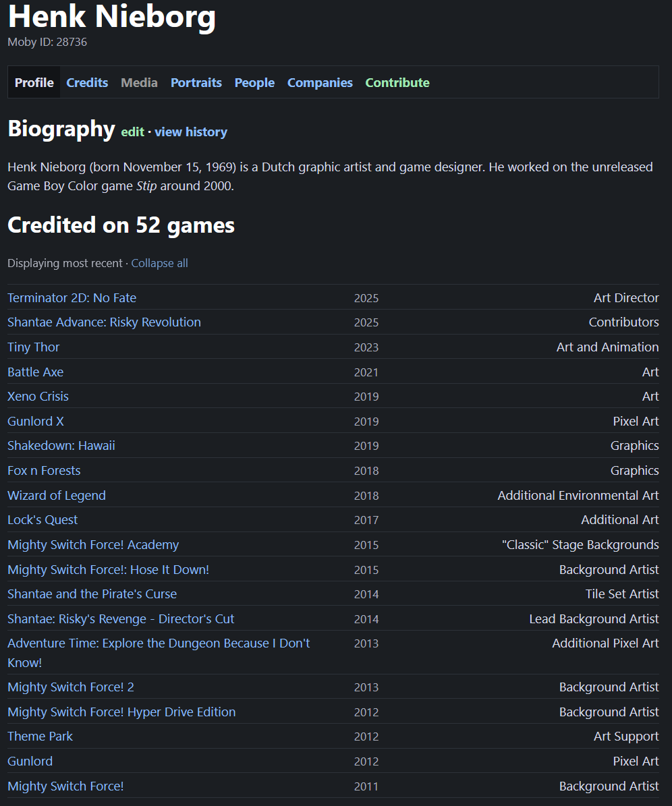Click the Lead Background Artist text
Screen dimensions: 672x806
tap(594, 618)
